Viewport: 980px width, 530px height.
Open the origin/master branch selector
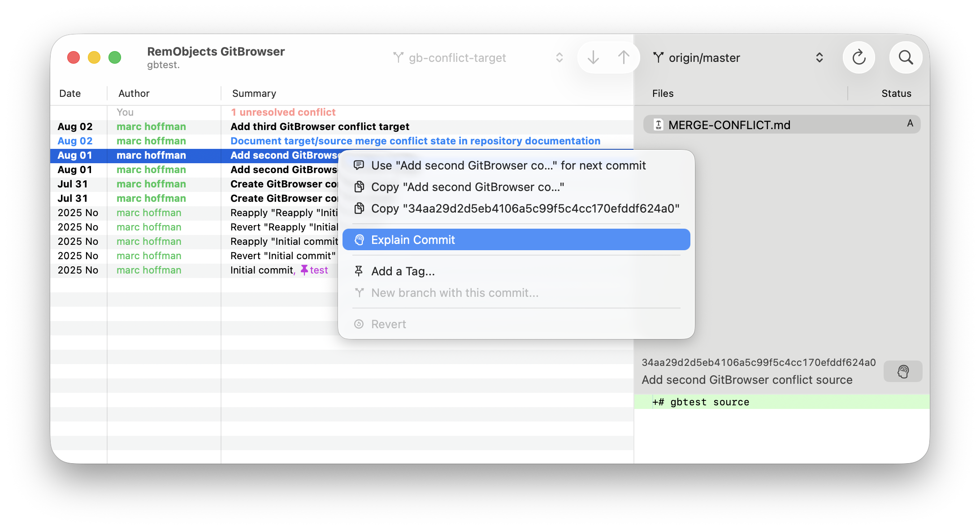[x=738, y=57]
